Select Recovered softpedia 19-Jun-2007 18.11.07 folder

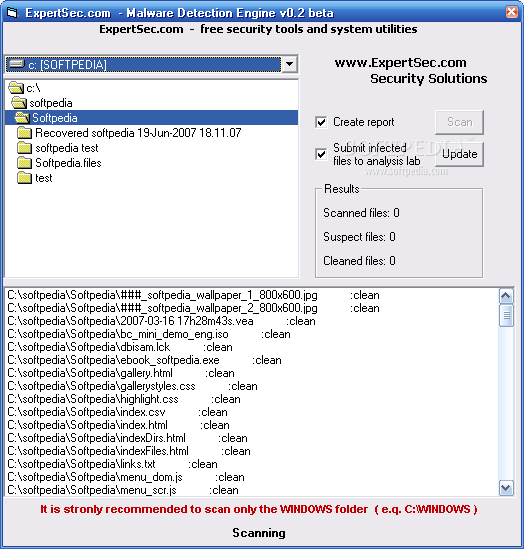138,133
